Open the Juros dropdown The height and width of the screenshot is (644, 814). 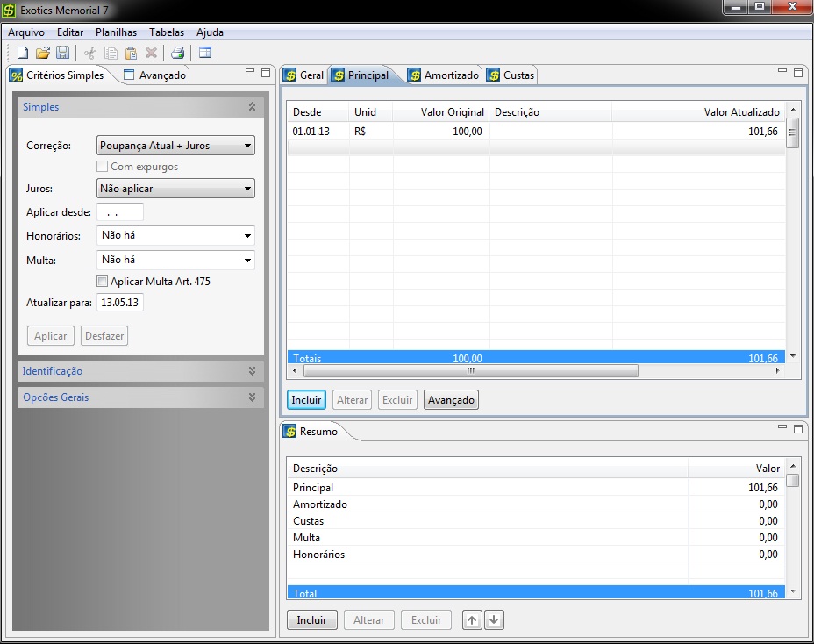tap(175, 188)
